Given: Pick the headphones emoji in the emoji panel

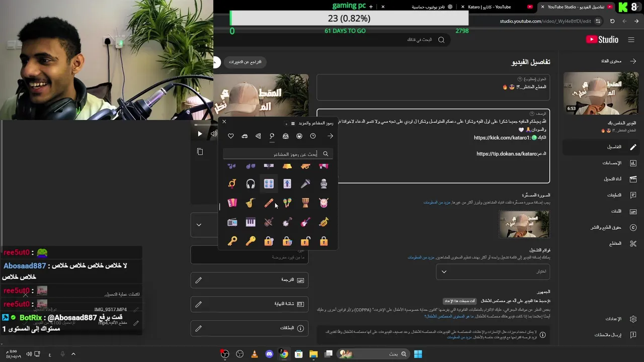Looking at the screenshot, I should [x=251, y=184].
